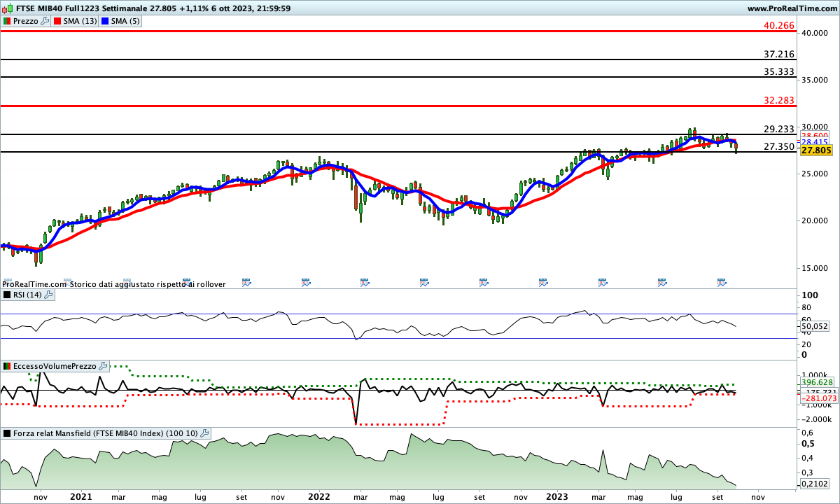
Task: Click the black Forza relat Mansfield swatch
Action: coord(7,433)
